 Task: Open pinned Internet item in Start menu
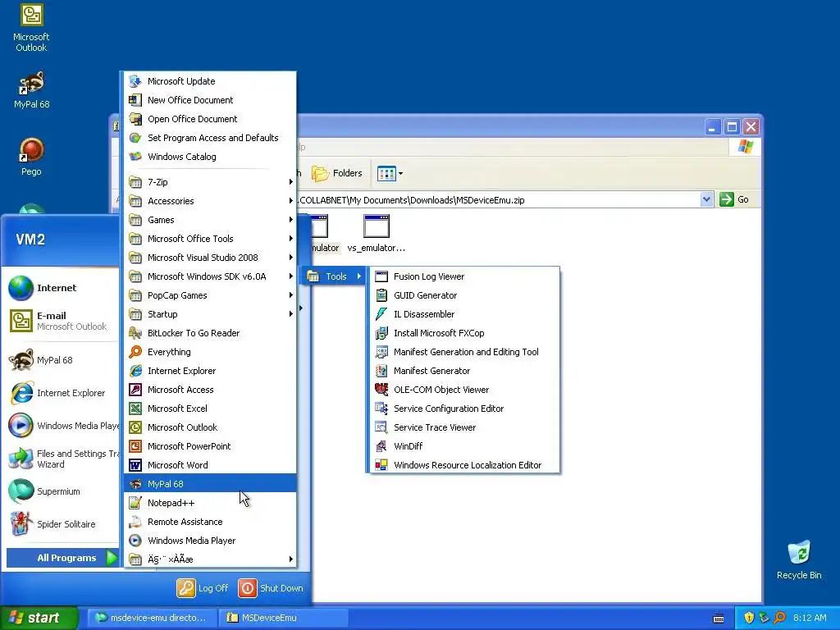pos(62,288)
